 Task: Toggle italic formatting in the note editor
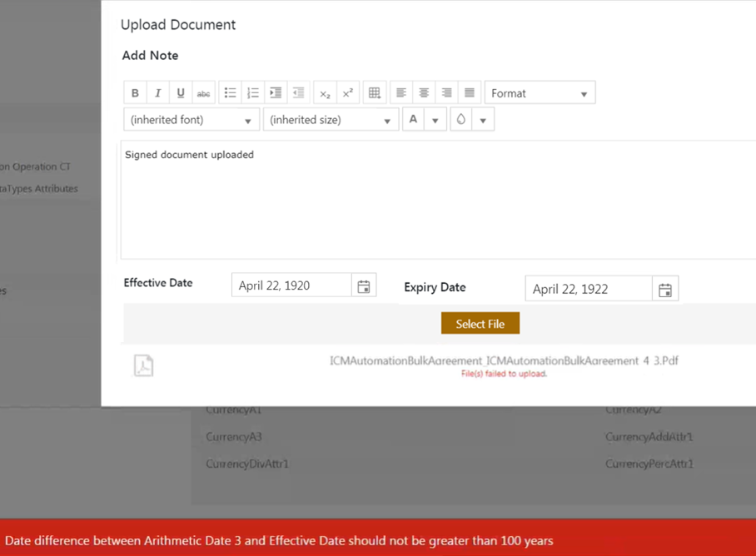tap(157, 93)
